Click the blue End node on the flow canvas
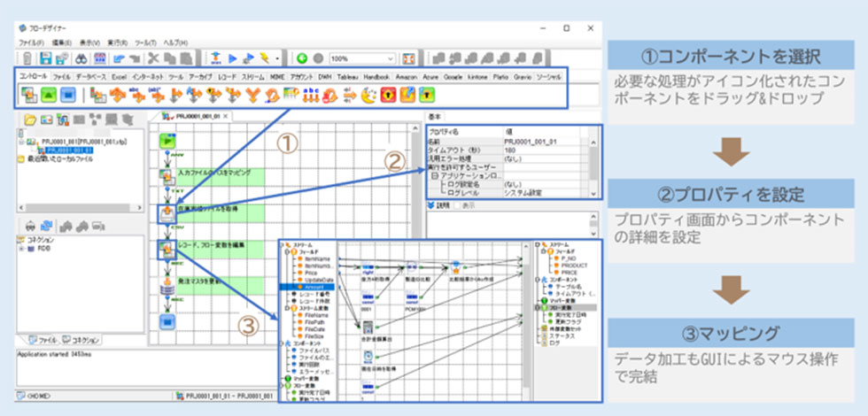The width and height of the screenshot is (868, 416). coord(167,321)
